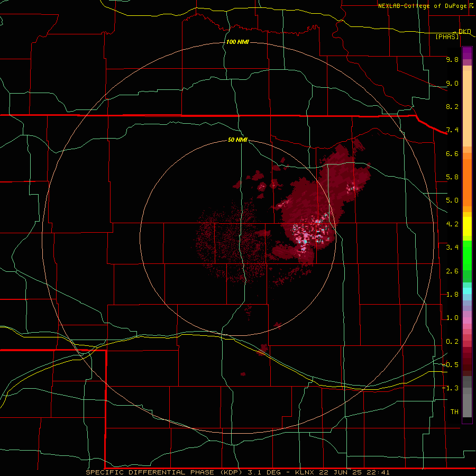The width and height of the screenshot is (476, 476).
Task: Choose the bright green color bar segment
Action: [x=467, y=255]
